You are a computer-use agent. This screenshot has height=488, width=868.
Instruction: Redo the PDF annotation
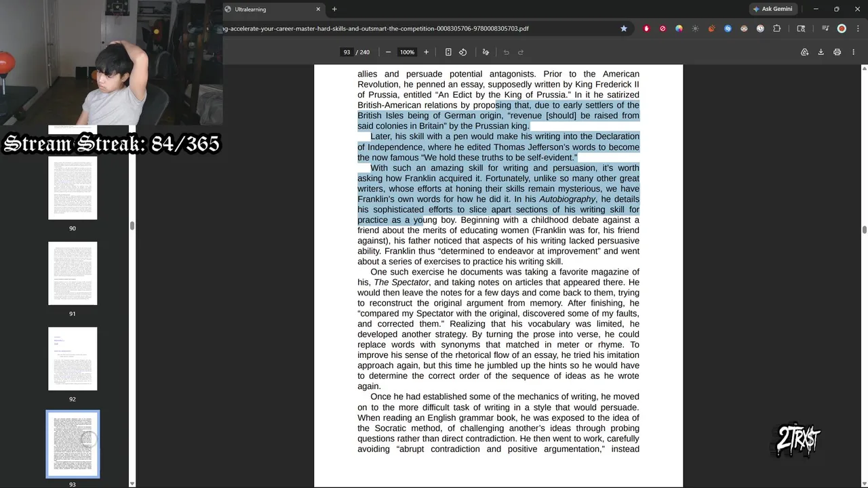click(x=521, y=52)
